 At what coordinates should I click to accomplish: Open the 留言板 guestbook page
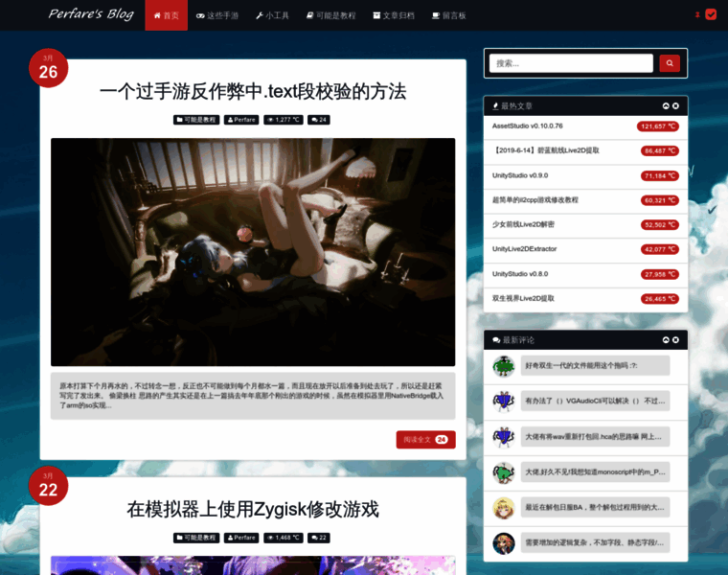click(448, 15)
